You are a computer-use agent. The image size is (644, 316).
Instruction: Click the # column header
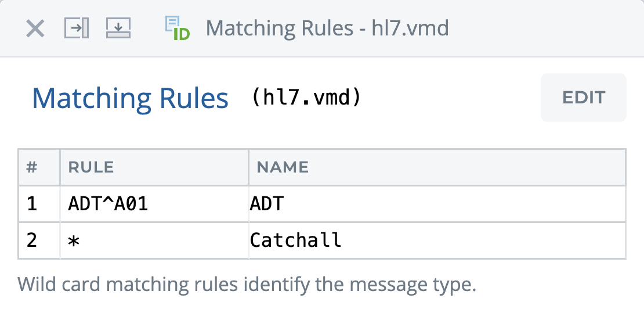(32, 168)
